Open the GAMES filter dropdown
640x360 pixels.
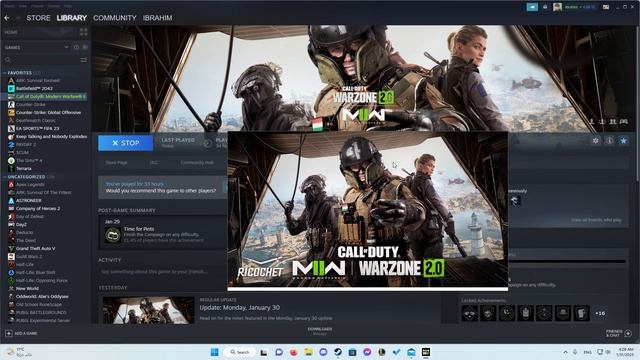(x=36, y=47)
